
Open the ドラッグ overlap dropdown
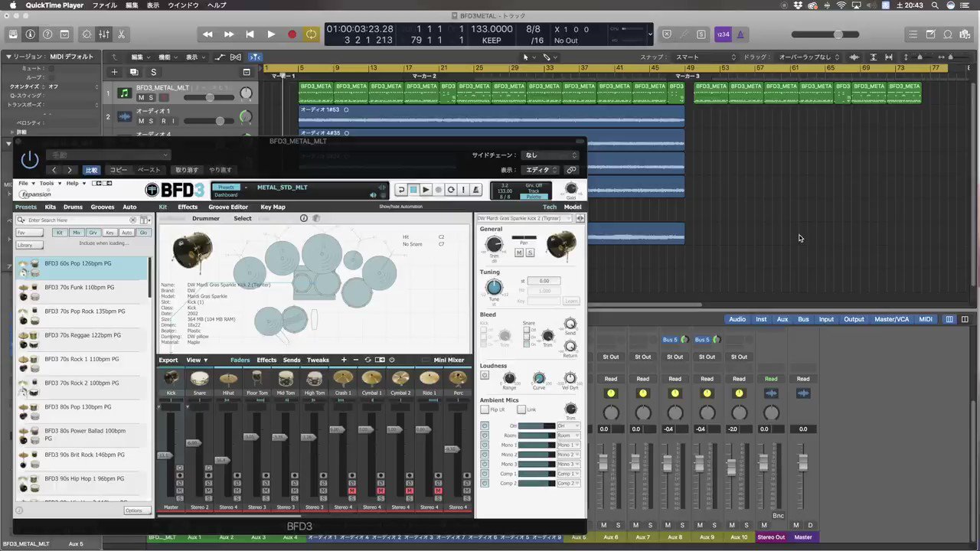[x=808, y=57]
